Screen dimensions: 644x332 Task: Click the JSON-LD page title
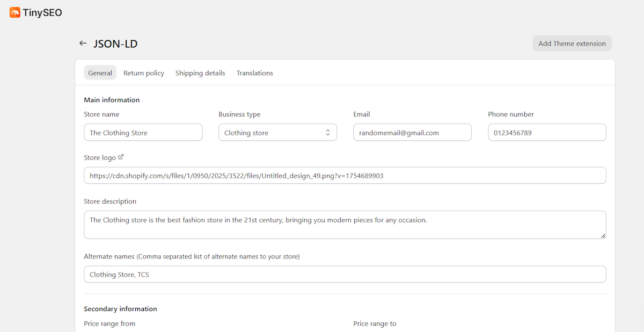coord(115,44)
